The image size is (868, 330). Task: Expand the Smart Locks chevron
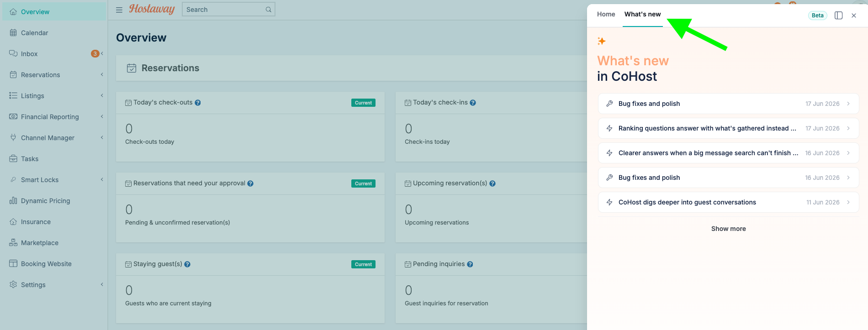point(102,180)
